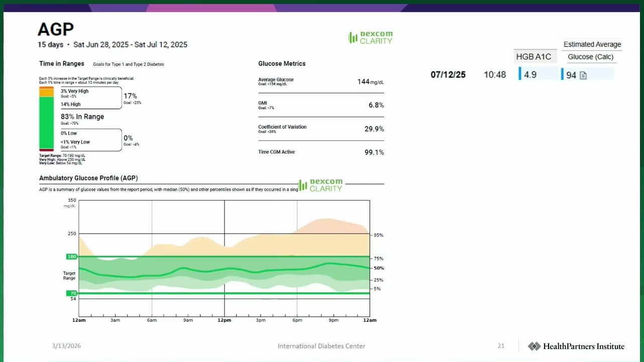Image resolution: width=644 pixels, height=362 pixels.
Task: Select the 99.1% Time CGM Active value
Action: (374, 152)
